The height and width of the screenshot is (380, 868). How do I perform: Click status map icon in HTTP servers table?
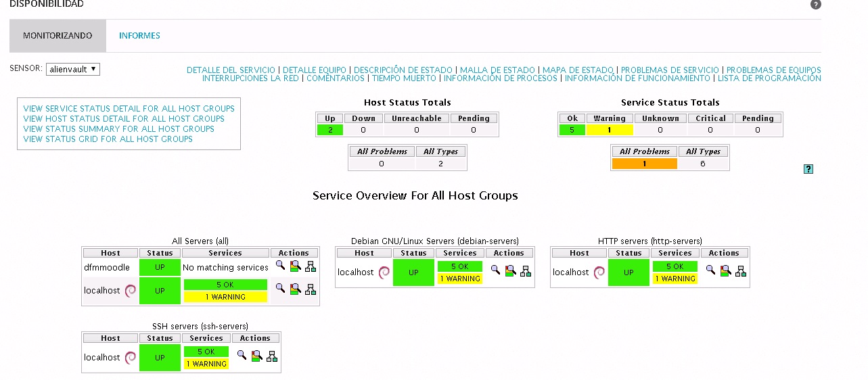pyautogui.click(x=741, y=271)
